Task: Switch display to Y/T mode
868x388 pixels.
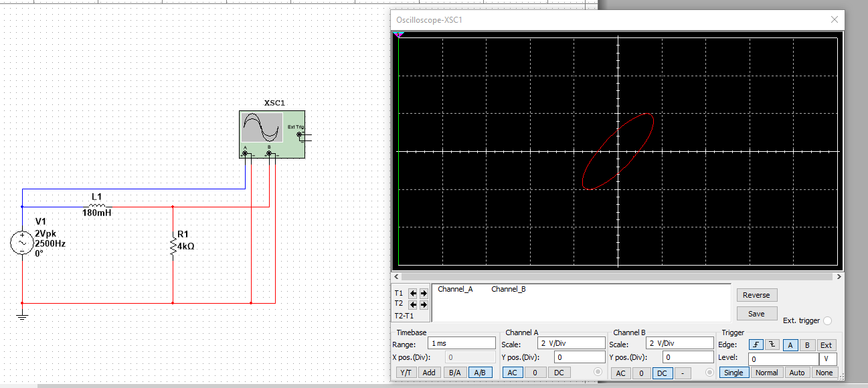Action: coord(406,372)
